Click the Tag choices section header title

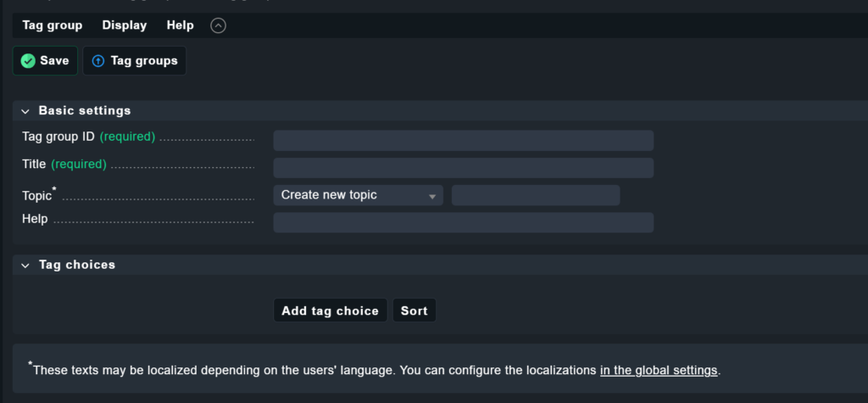coord(77,266)
